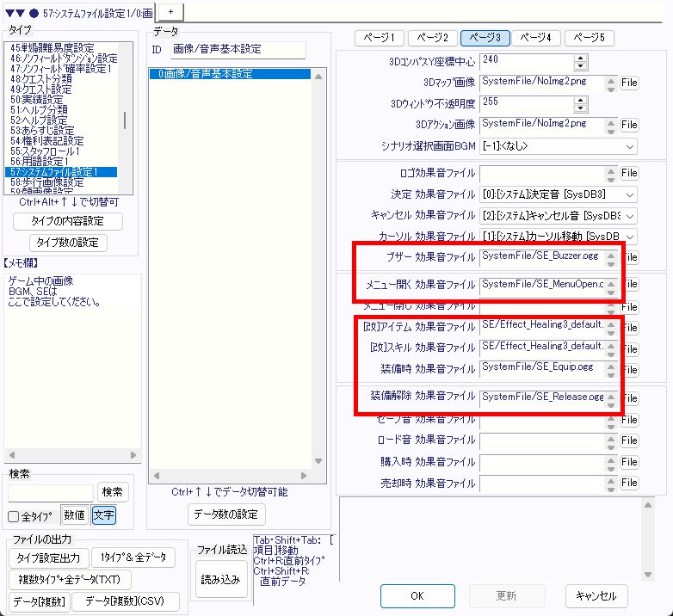673x616 pixels.
Task: Click the タイプの内容設定 button
Action: [x=68, y=221]
